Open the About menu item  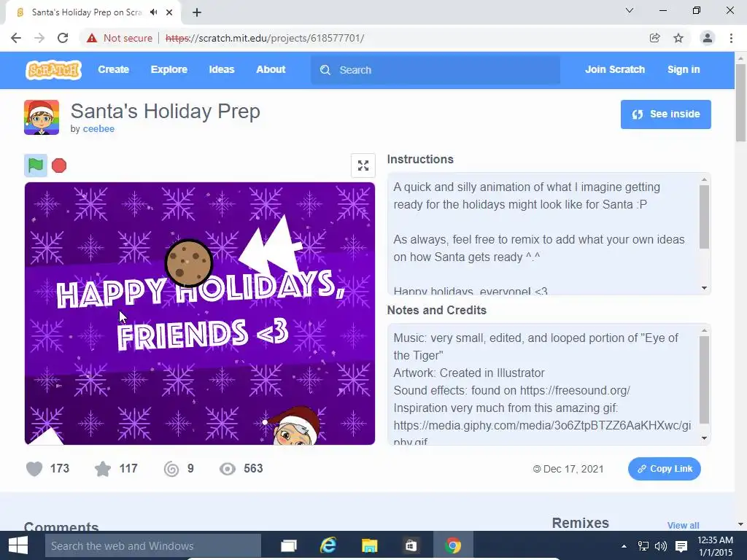tap(271, 69)
